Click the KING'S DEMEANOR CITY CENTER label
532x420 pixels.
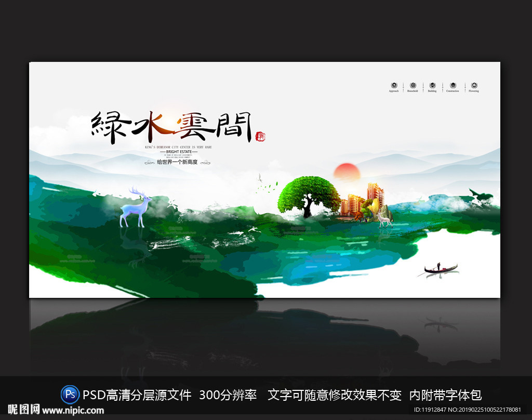pos(179,148)
